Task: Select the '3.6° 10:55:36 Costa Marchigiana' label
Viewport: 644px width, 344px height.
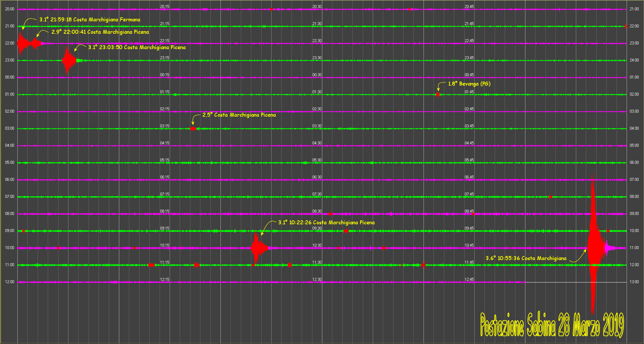Action: tap(526, 258)
